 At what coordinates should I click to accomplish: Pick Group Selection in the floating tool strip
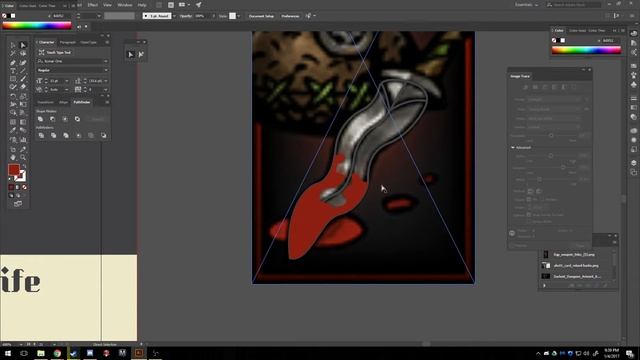click(x=141, y=54)
